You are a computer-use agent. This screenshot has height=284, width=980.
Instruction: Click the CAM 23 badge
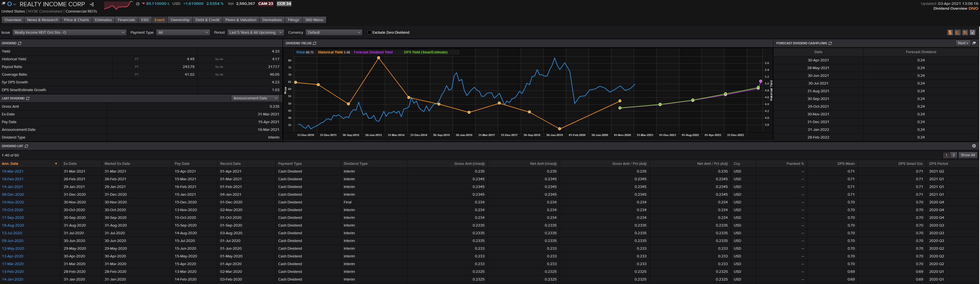266,4
